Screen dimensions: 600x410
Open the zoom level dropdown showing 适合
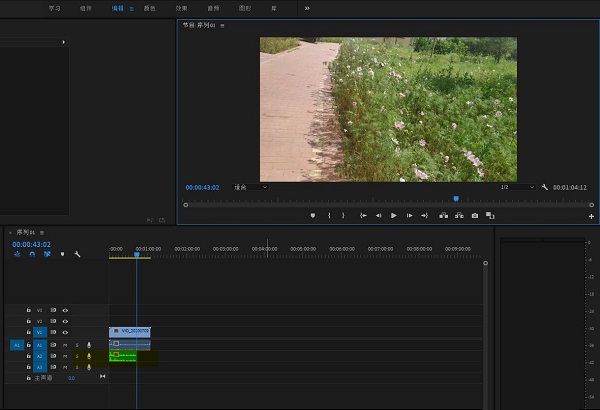[x=250, y=187]
